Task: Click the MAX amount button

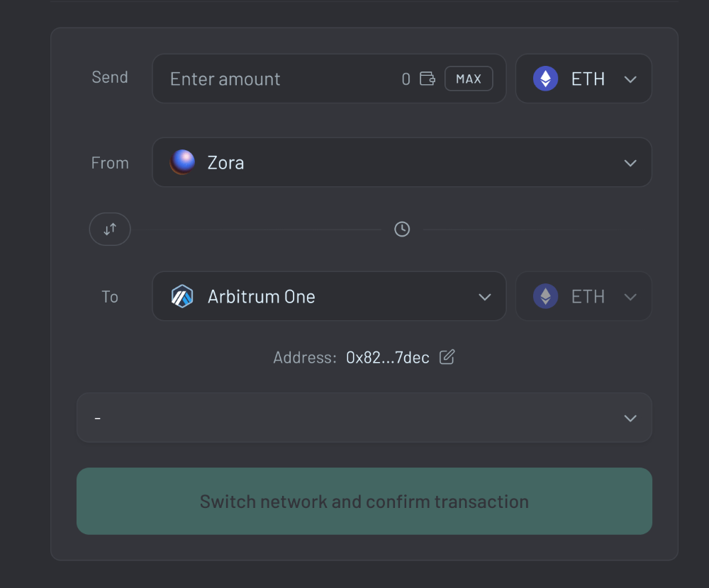Action: 469,79
